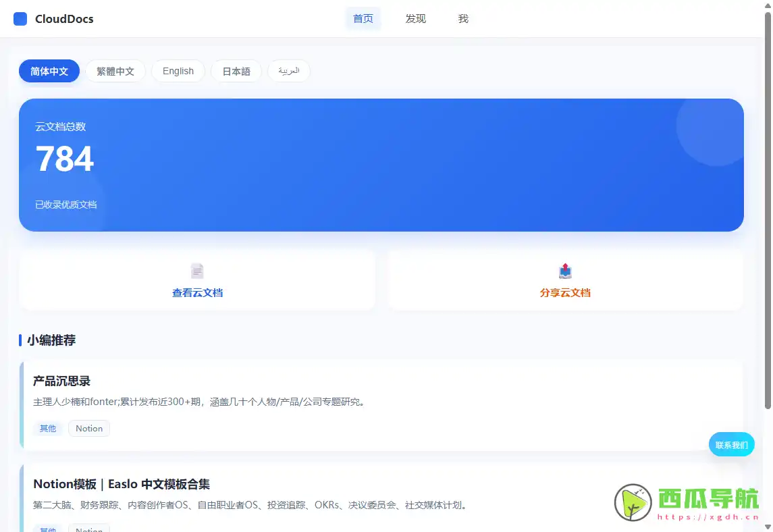Click the 其他 tag under 产品沉思录
This screenshot has width=773, height=532.
pyautogui.click(x=47, y=428)
